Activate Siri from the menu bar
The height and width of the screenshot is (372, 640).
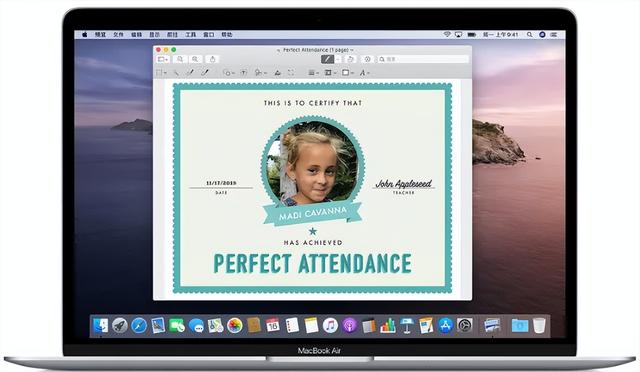click(x=542, y=35)
